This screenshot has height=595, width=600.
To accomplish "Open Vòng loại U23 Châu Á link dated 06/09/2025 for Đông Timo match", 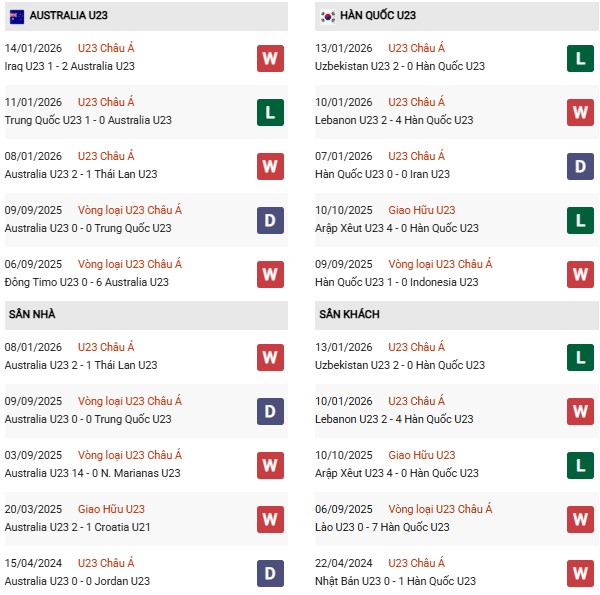I will click(x=130, y=264).
